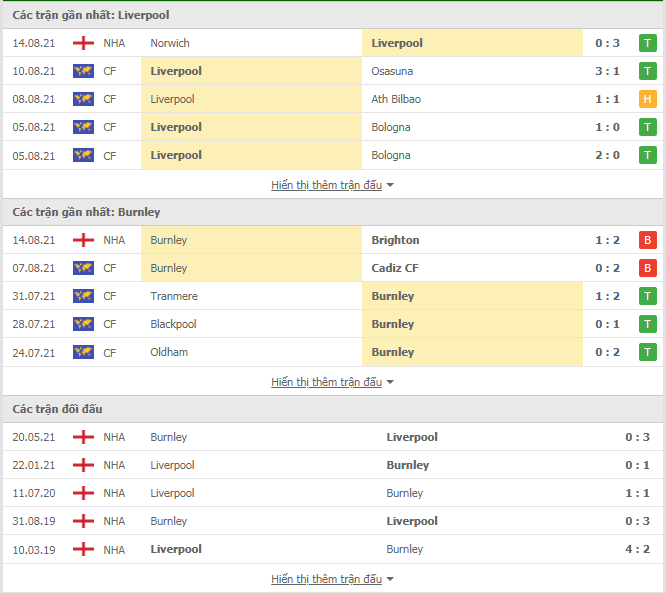Click England flag icon in 20.05.21 head-to-head row

point(83,437)
